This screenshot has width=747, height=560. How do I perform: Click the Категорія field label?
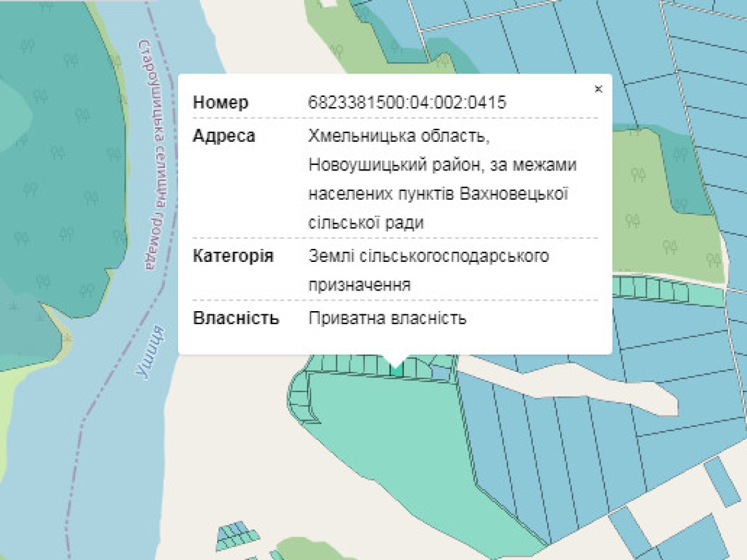[233, 256]
